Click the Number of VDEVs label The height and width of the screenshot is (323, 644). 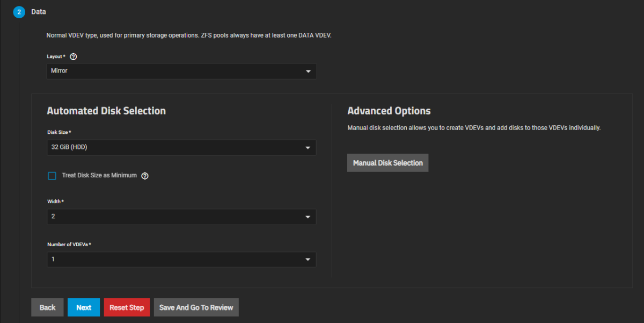pos(69,245)
